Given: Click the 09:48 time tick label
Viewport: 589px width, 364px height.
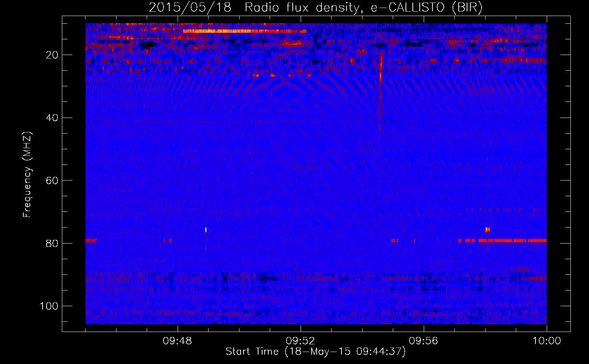Looking at the screenshot, I should click(x=178, y=341).
